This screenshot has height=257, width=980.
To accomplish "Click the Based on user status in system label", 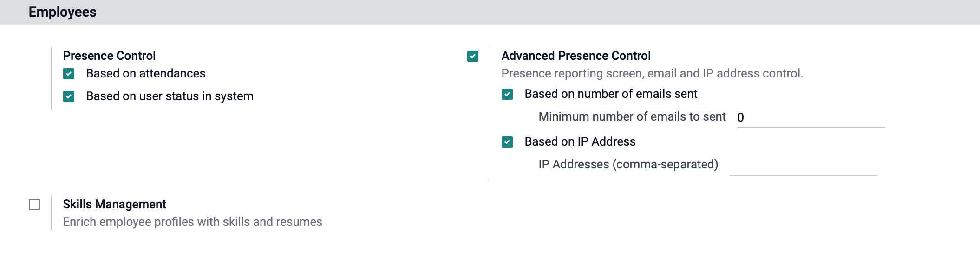I will point(170,96).
